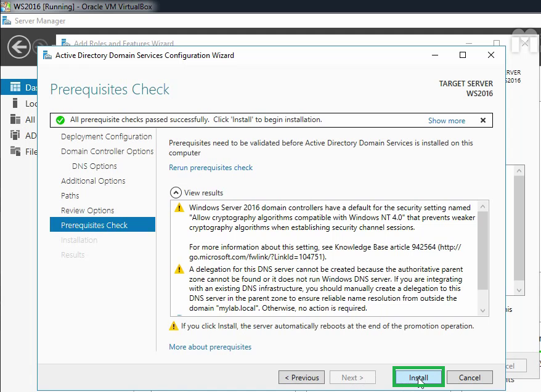Viewport: 541px width, 392px height.
Task: Maximize the AD DS Configuration Wizard
Action: [463, 55]
